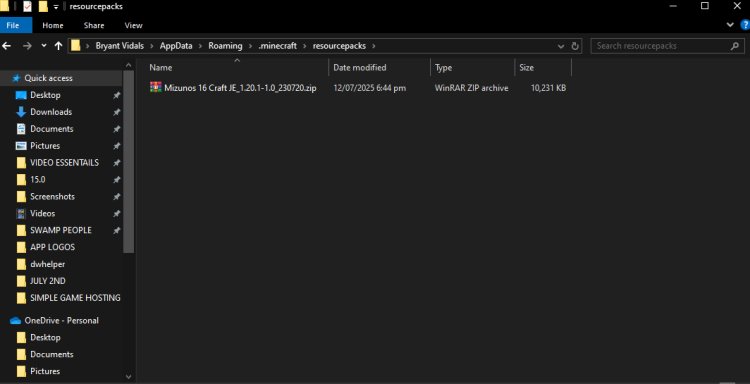Jump to .minecraft in the address path

[x=277, y=46]
